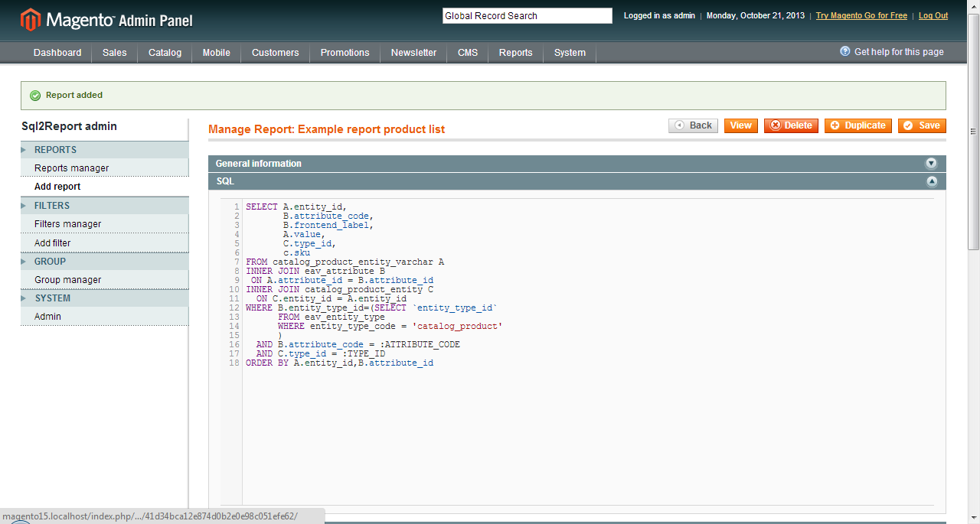The width and height of the screenshot is (980, 524).
Task: Open the CMS menu
Action: (x=468, y=53)
